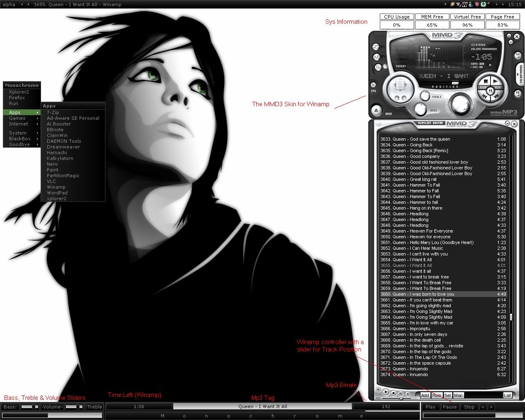This screenshot has height=420, width=525.
Task: Select track 3666 Impromptu
Action: [443, 329]
